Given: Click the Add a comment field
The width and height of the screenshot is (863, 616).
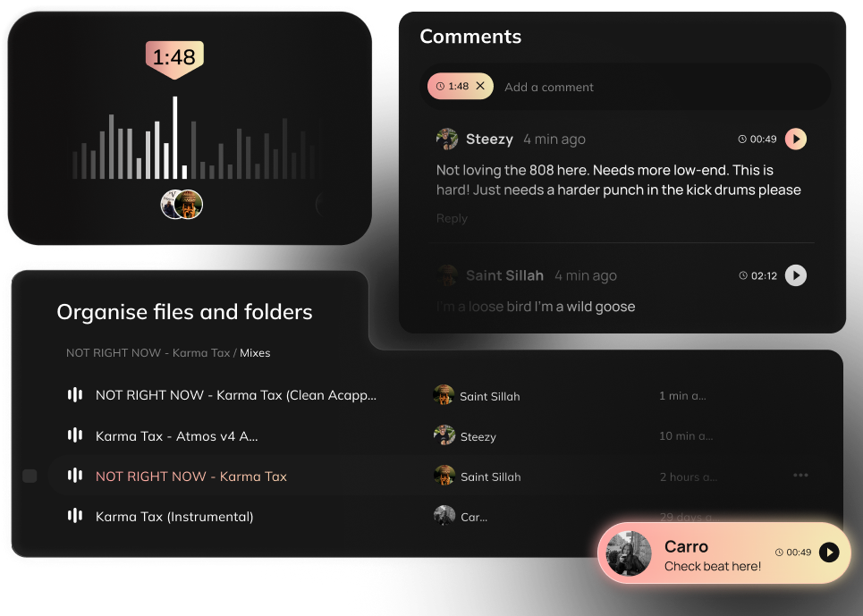Looking at the screenshot, I should (x=661, y=87).
